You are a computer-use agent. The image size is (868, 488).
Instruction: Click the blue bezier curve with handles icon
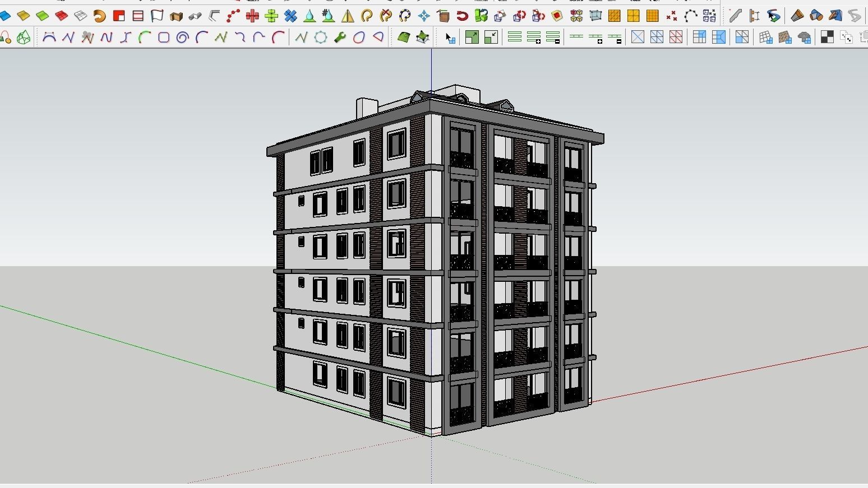[49, 38]
